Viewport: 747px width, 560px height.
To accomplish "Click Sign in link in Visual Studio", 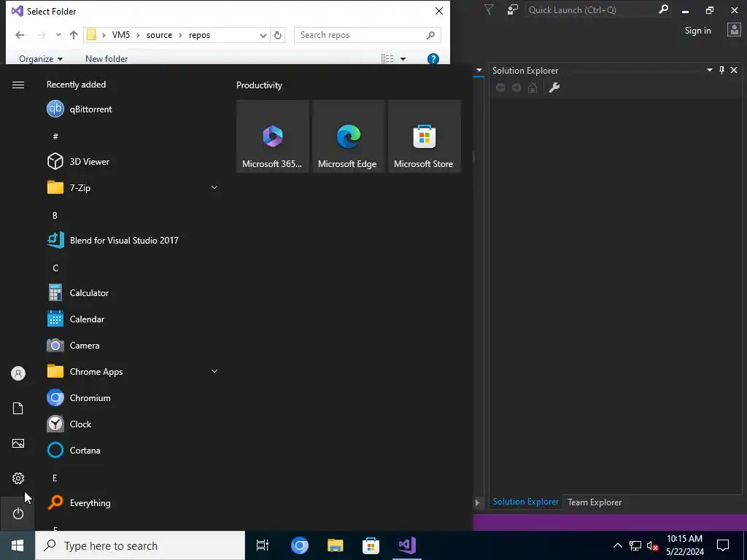I will point(698,31).
